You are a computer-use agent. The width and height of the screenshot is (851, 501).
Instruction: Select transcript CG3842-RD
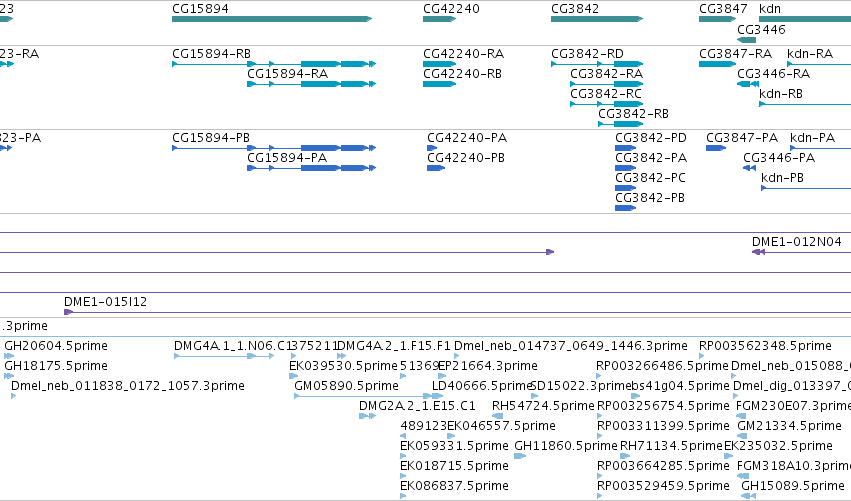point(597,64)
